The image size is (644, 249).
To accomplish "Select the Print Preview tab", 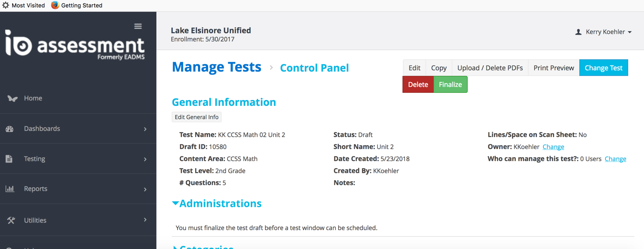I will tap(553, 68).
